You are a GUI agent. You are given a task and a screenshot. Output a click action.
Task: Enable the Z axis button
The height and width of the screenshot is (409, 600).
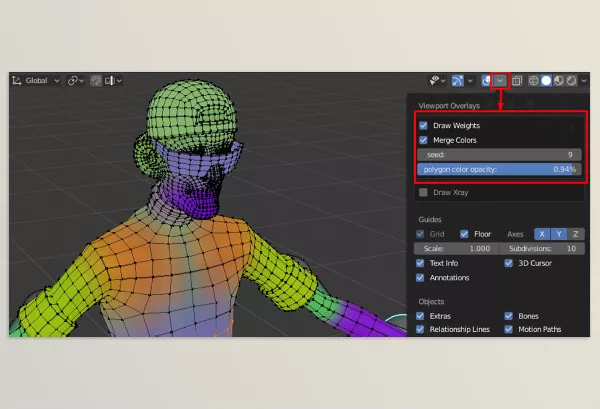click(576, 234)
